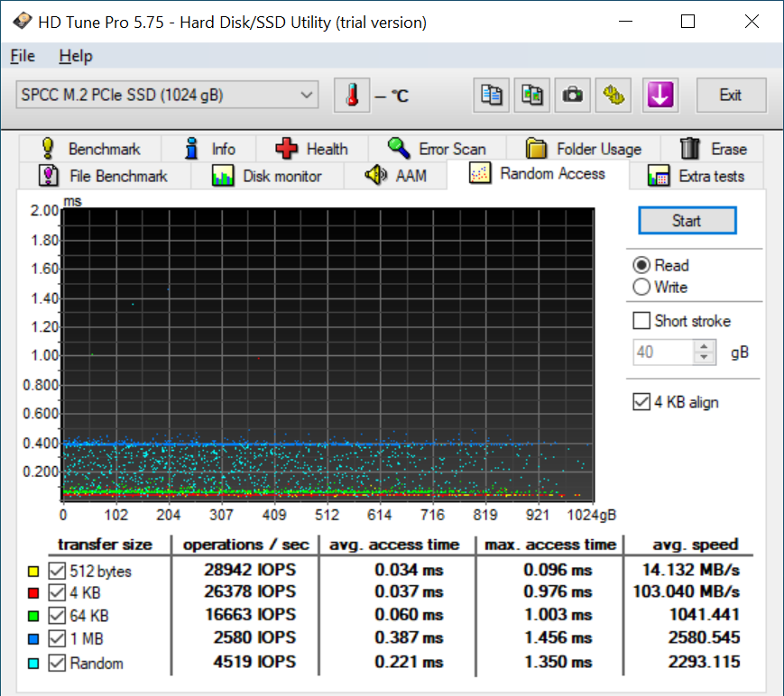Viewport: 784px width, 696px height.
Task: Click the purple down-arrow icon
Action: pyautogui.click(x=660, y=96)
